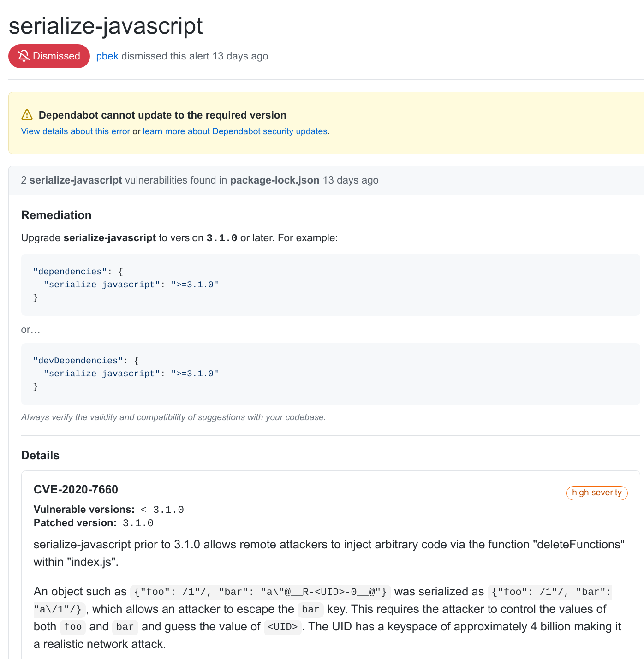
Task: Click the inline foo code snippet
Action: tap(72, 627)
